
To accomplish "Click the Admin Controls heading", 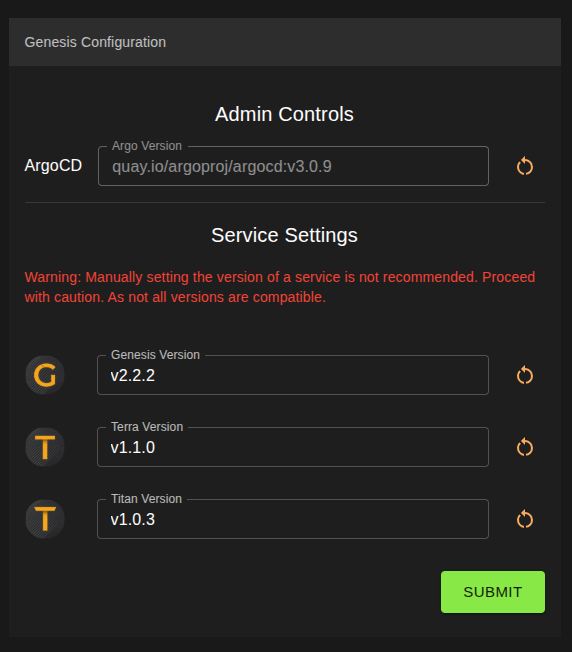I will (x=284, y=114).
